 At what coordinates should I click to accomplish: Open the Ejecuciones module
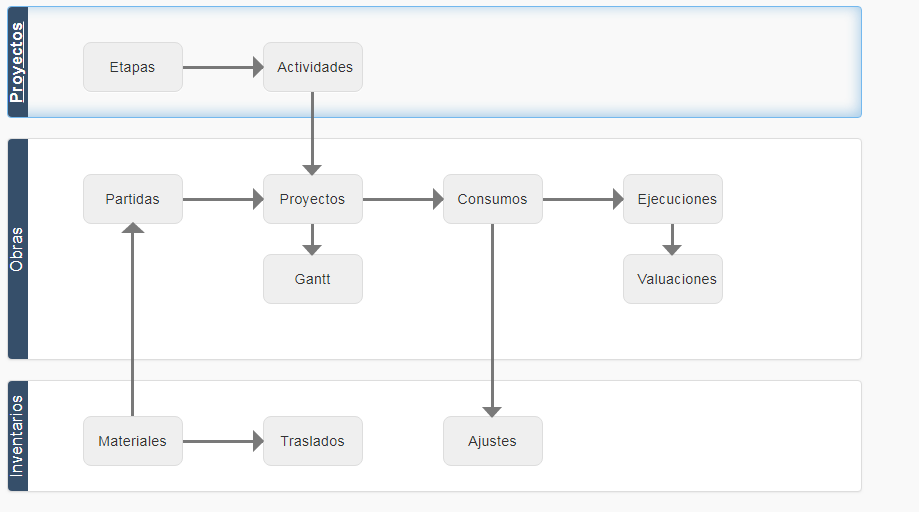click(673, 199)
